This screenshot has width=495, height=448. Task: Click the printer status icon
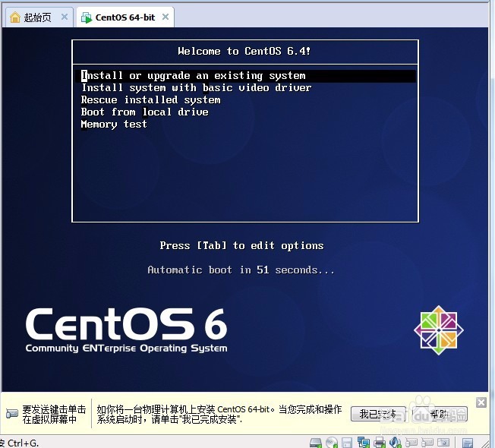point(380,443)
